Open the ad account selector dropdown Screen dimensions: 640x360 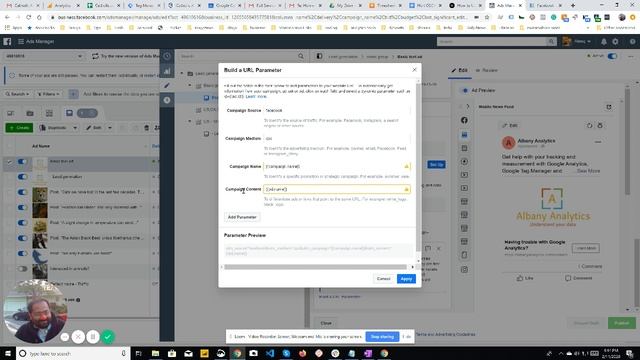[x=44, y=56]
